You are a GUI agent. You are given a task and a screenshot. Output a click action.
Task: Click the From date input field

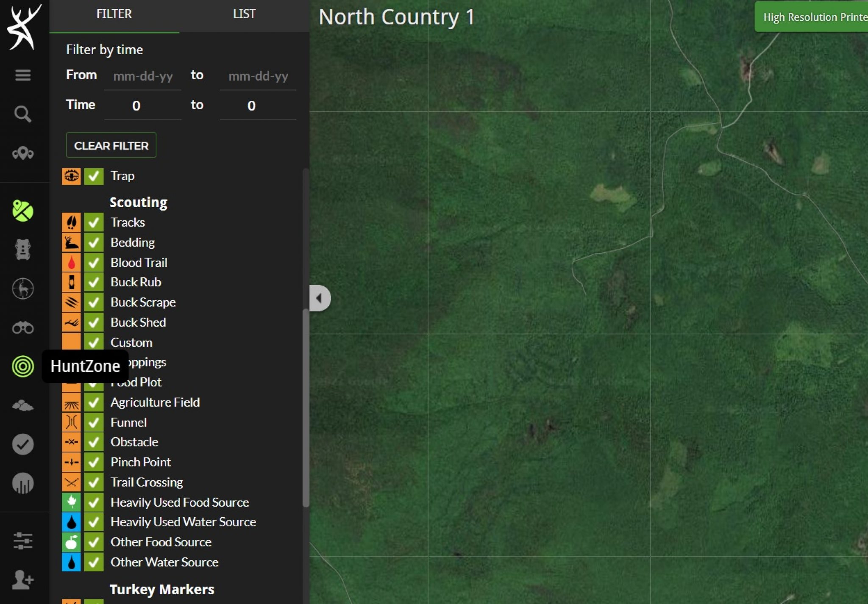click(143, 76)
